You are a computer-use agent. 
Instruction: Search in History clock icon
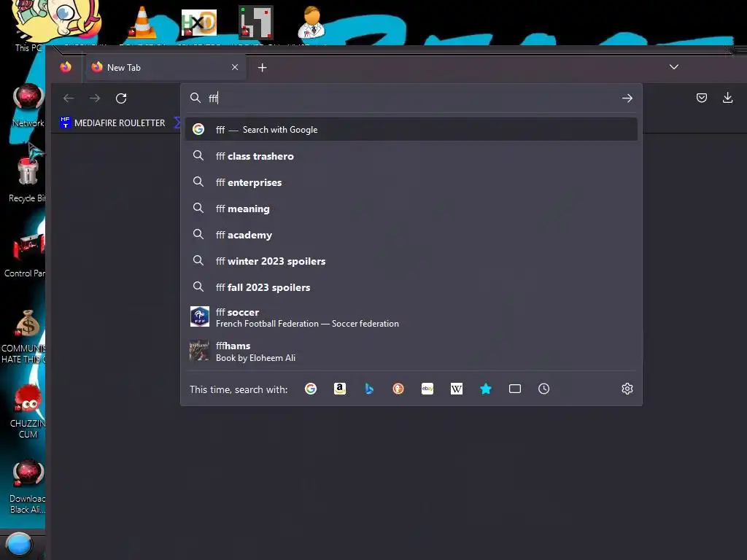point(543,389)
